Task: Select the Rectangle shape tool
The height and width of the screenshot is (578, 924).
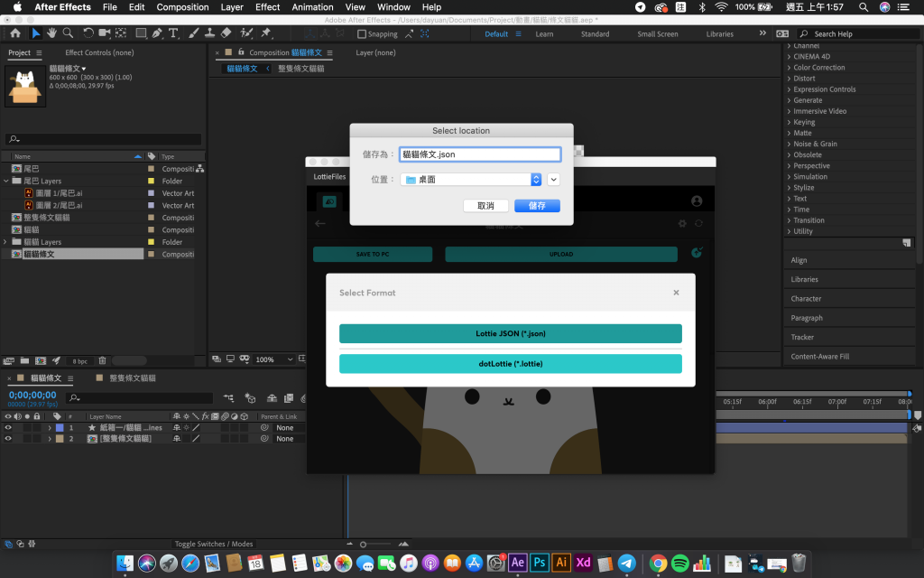Action: pos(141,33)
